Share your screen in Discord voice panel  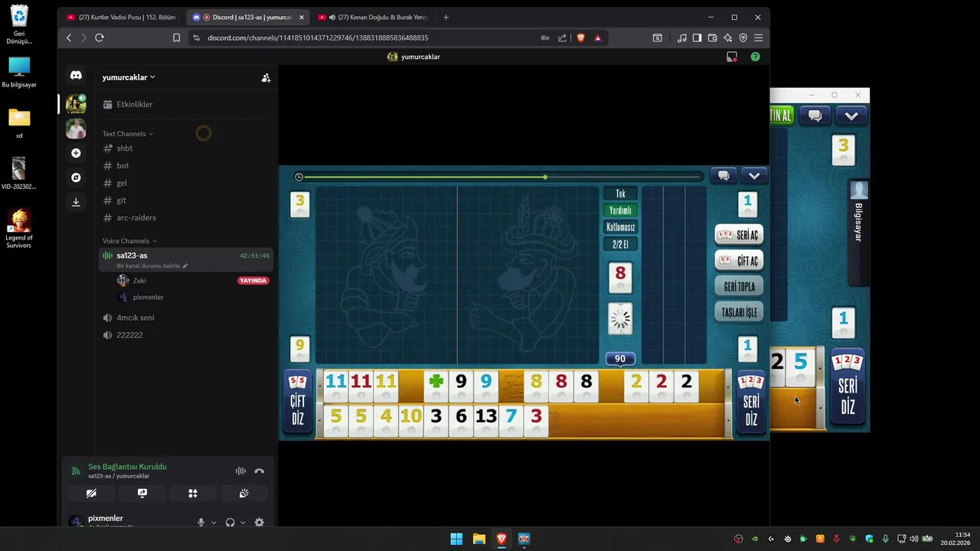coord(142,494)
